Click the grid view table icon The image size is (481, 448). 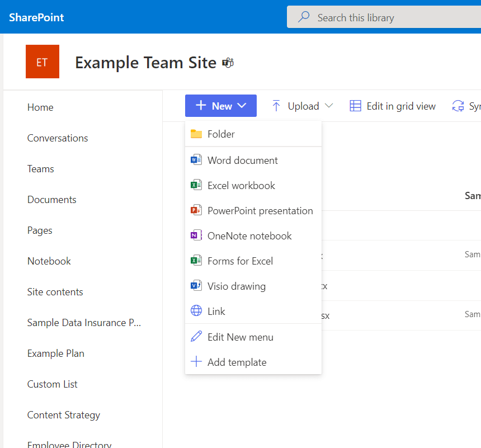click(356, 106)
